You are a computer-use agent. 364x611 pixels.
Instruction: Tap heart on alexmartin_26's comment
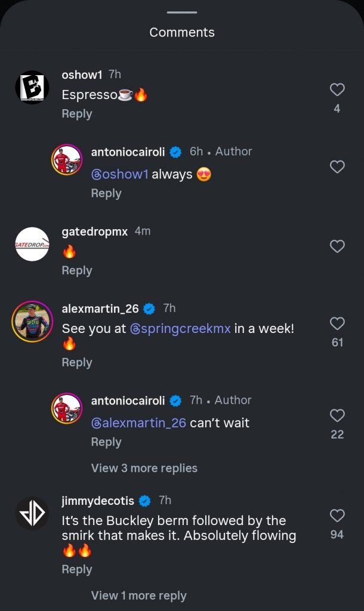(x=337, y=323)
